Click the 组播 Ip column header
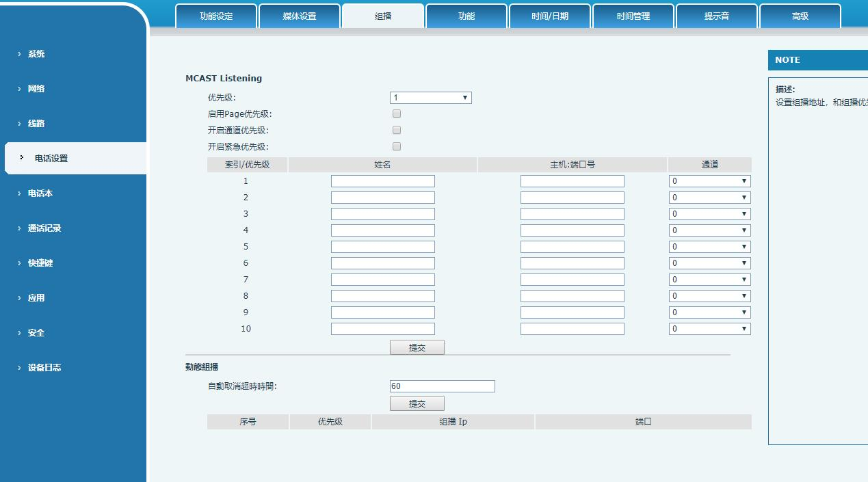Image resolution: width=868 pixels, height=482 pixels. [453, 422]
